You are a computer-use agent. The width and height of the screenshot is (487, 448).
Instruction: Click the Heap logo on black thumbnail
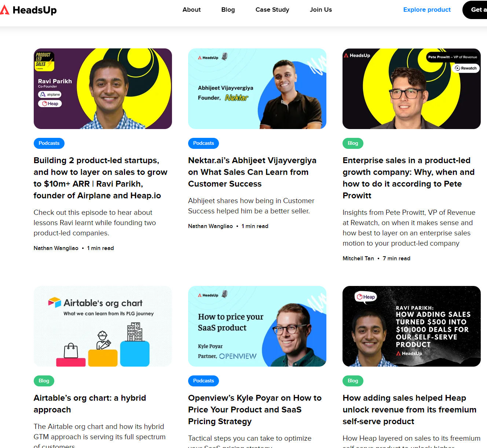tap(366, 297)
